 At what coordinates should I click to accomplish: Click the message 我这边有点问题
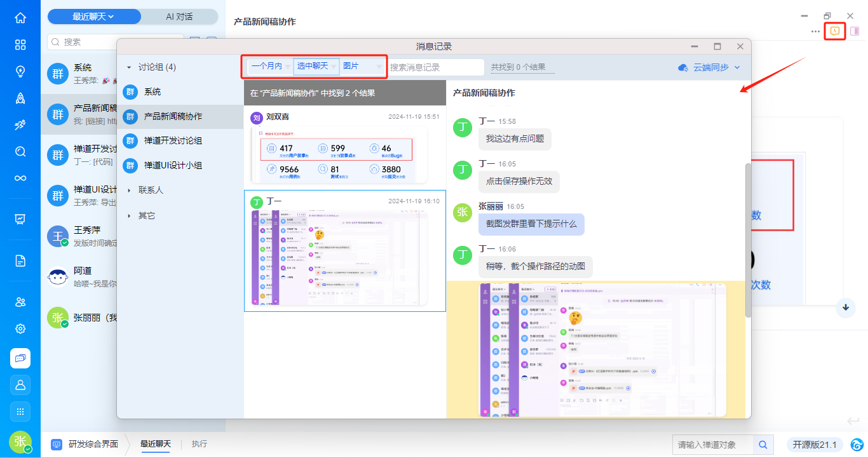click(x=515, y=138)
